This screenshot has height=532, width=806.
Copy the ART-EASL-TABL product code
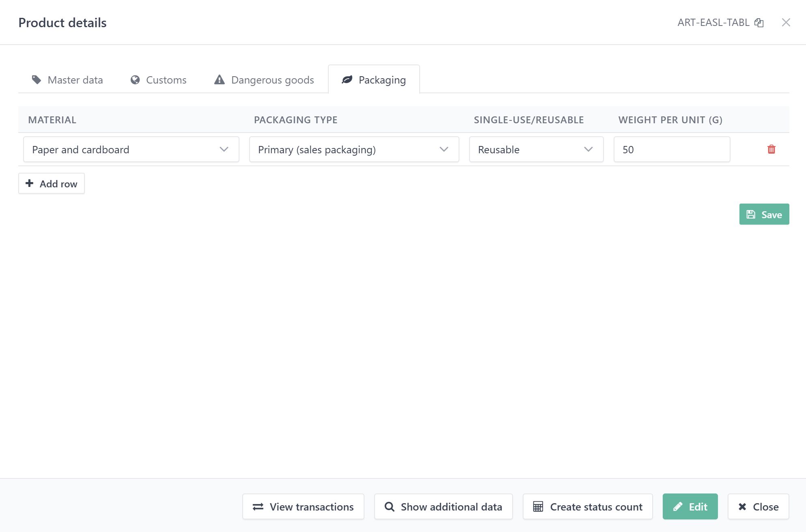(x=759, y=23)
